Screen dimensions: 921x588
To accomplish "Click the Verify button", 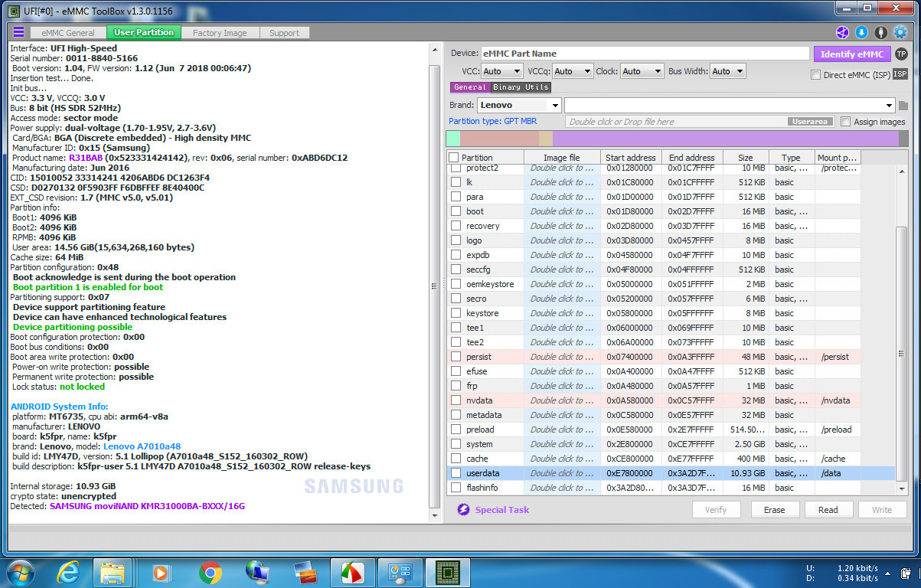I will point(716,510).
